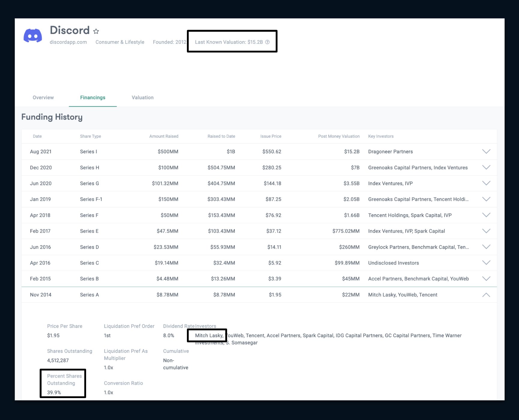Click the Series F row chevron icon

(486, 215)
